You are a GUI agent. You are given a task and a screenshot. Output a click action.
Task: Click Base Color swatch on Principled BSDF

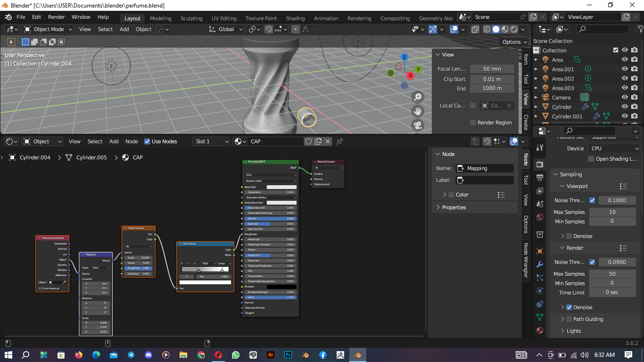pos(281,187)
